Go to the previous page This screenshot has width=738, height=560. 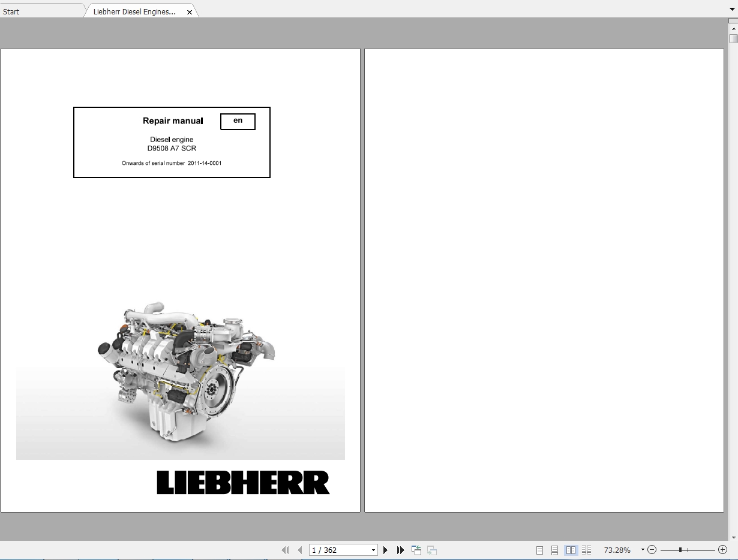299,550
